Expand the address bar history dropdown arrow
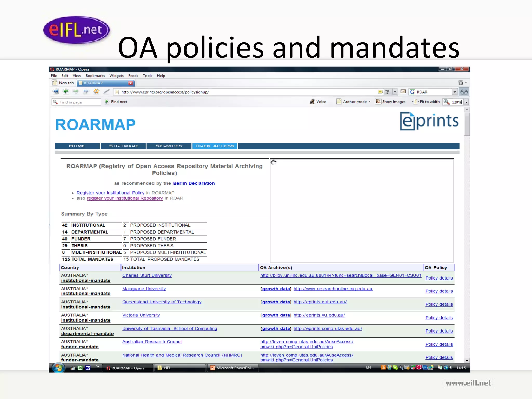Image resolution: width=532 pixels, height=399 pixels. point(395,92)
